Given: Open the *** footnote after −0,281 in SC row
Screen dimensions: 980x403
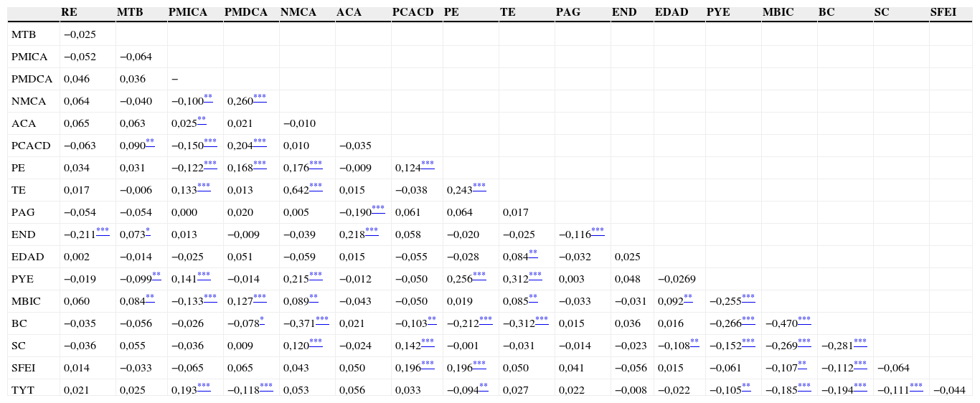Looking at the screenshot, I should (x=860, y=342).
